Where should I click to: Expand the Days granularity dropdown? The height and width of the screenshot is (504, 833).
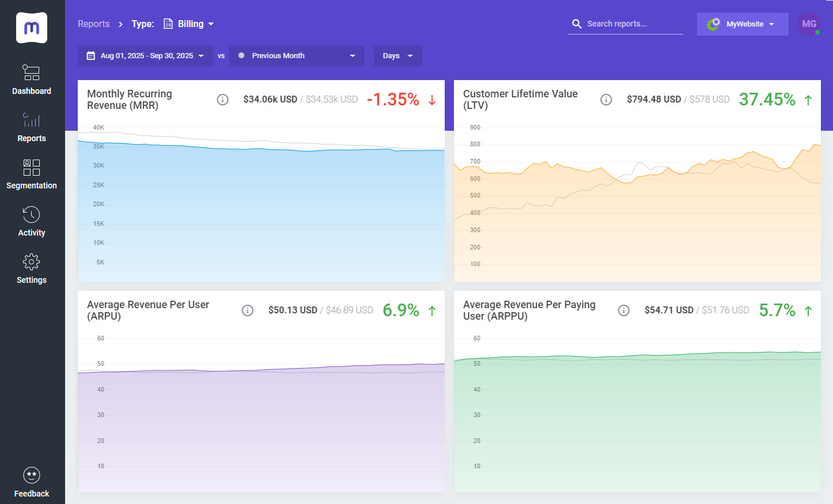tap(397, 55)
